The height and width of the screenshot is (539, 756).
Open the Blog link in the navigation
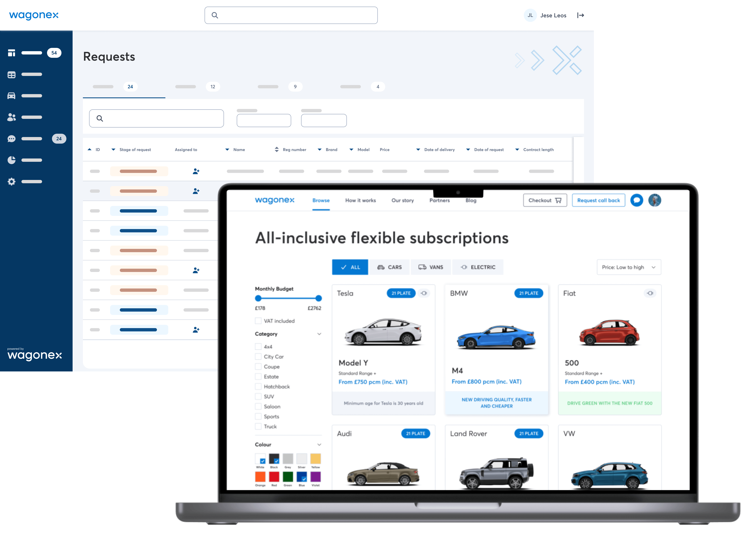[471, 200]
